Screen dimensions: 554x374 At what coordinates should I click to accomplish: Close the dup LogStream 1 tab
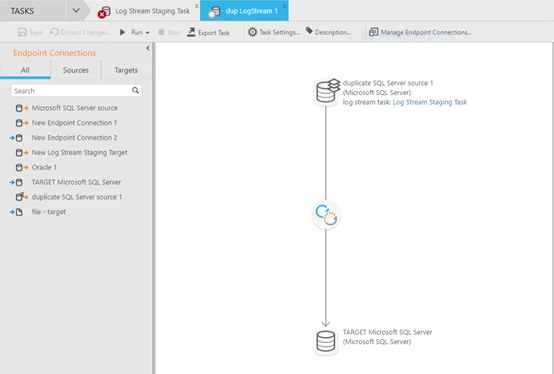pos(284,6)
